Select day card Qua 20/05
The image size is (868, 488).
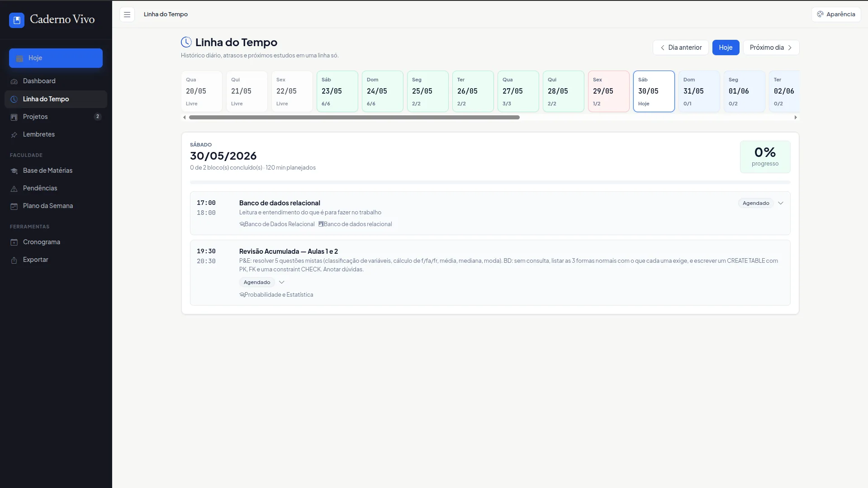pos(202,91)
